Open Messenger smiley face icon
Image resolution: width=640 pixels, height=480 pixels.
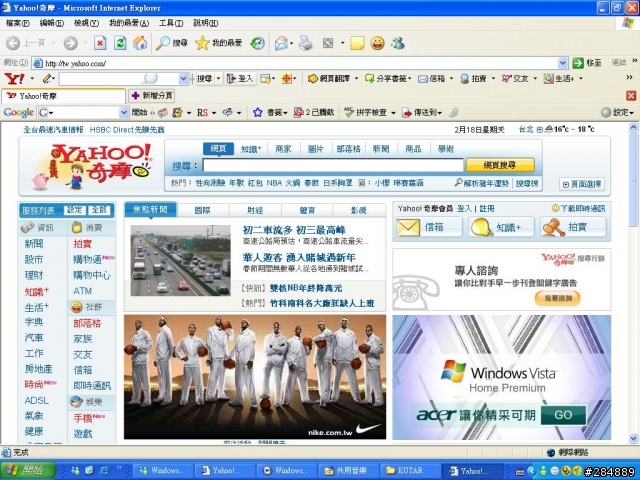coord(378,43)
